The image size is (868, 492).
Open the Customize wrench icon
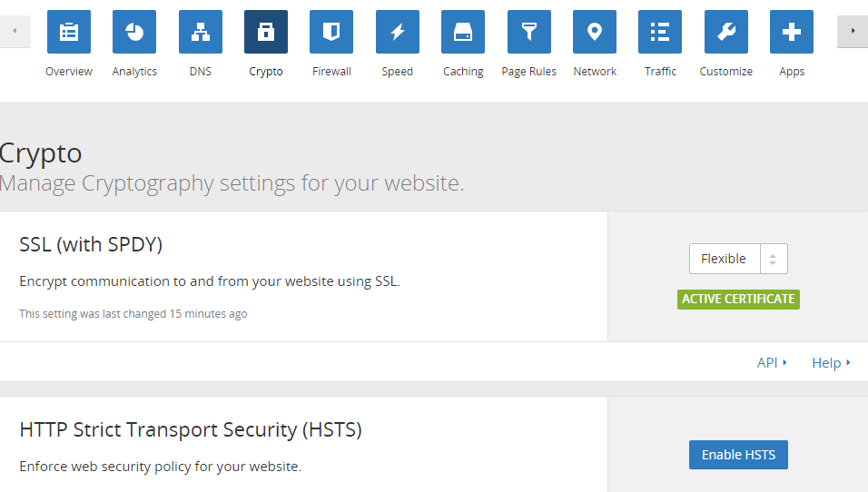click(x=726, y=33)
